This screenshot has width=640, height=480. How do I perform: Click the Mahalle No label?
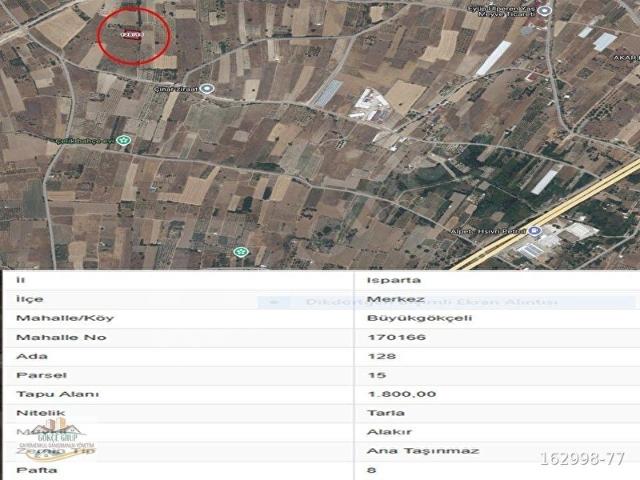[61, 337]
